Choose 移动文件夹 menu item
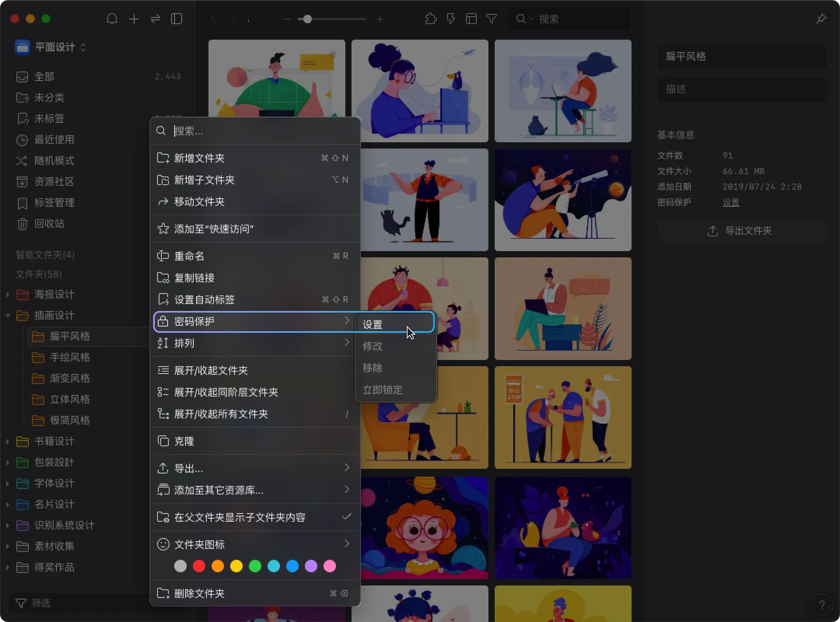The height and width of the screenshot is (622, 840). [255, 202]
